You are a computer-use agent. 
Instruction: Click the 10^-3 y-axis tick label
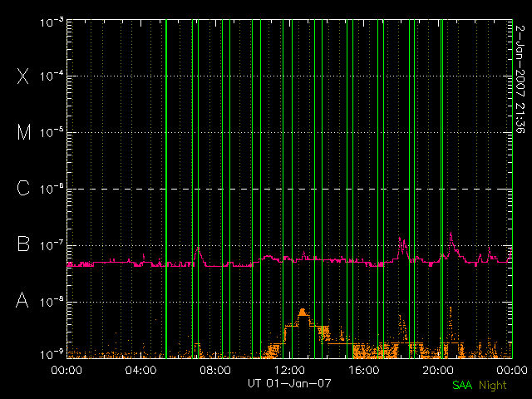(x=52, y=22)
